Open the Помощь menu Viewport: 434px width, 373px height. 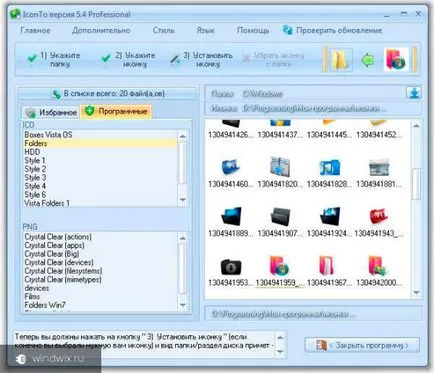point(253,30)
